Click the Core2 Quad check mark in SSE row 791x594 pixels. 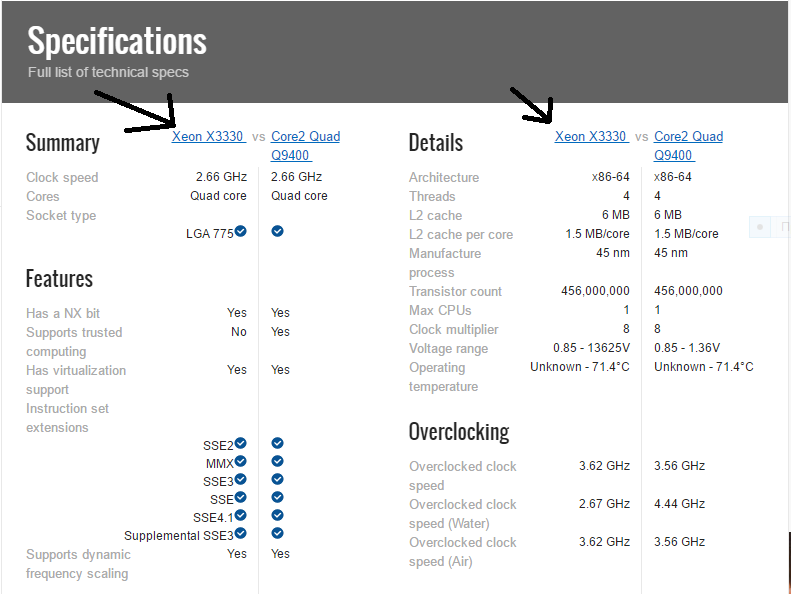[277, 497]
